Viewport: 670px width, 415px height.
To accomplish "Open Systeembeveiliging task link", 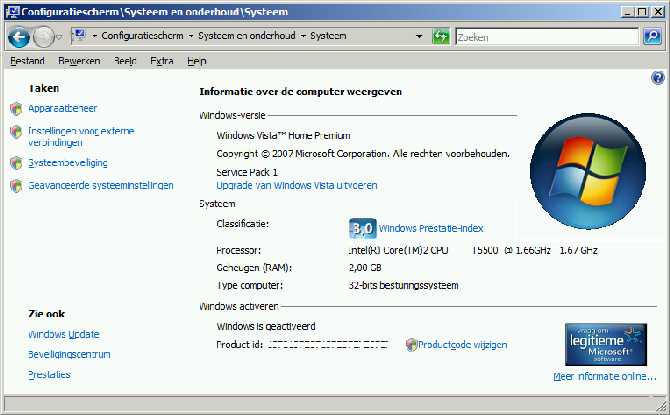I will [x=68, y=163].
